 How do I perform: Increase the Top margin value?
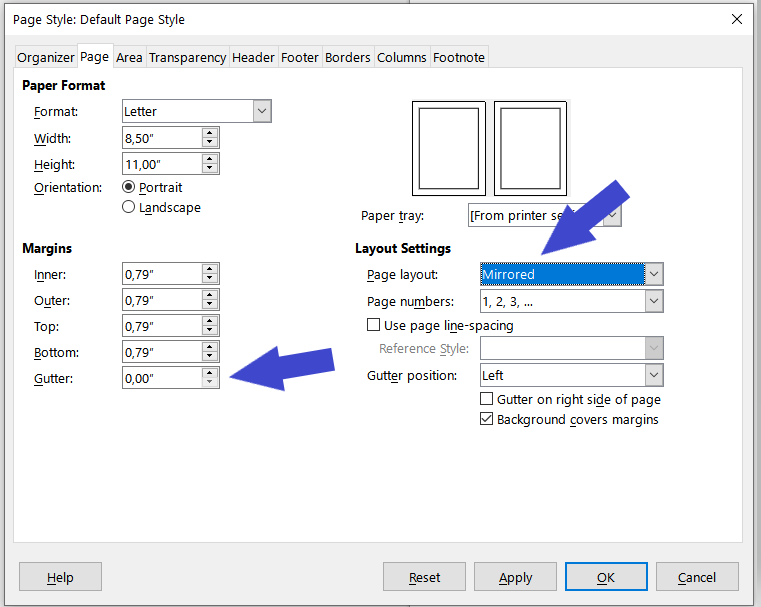209,321
